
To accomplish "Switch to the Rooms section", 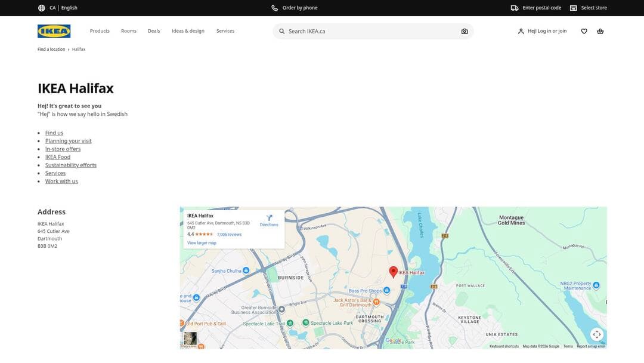I will click(128, 30).
